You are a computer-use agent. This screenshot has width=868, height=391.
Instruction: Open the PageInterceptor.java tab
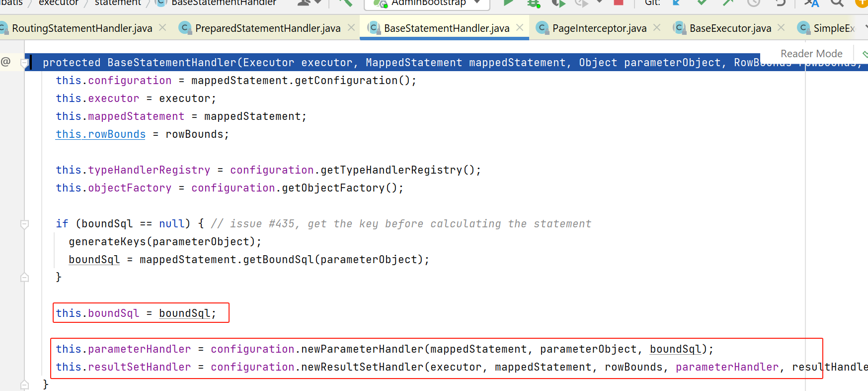coord(599,28)
